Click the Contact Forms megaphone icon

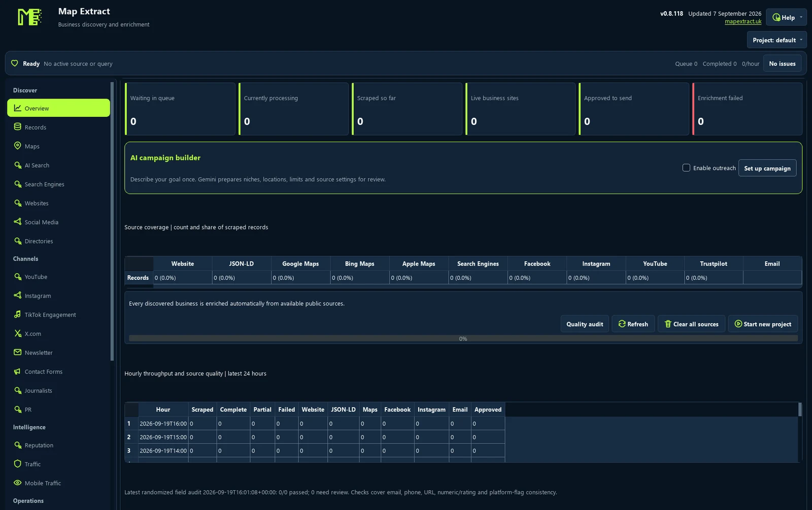coord(17,371)
